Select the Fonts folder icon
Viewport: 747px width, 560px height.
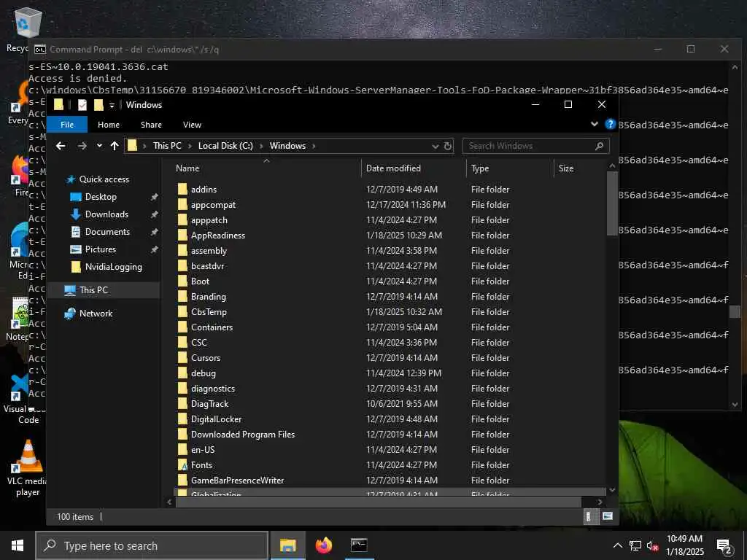coord(182,464)
